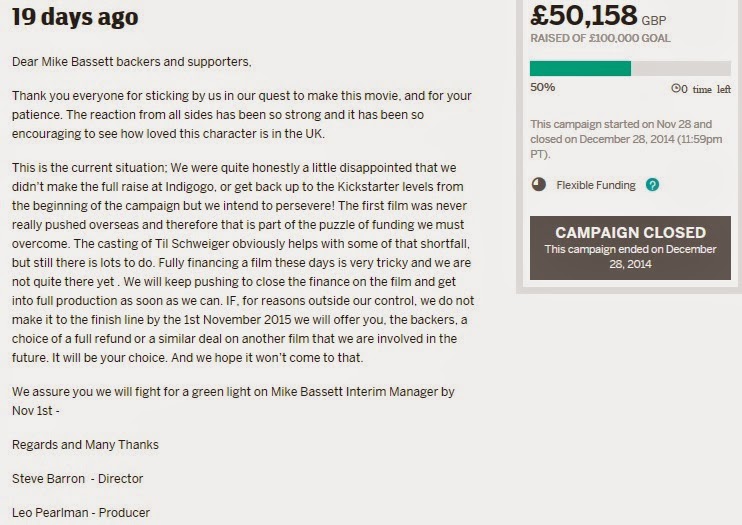Click the Raised of £100,000 Goal text
Screen dimensions: 742x525
pos(600,39)
